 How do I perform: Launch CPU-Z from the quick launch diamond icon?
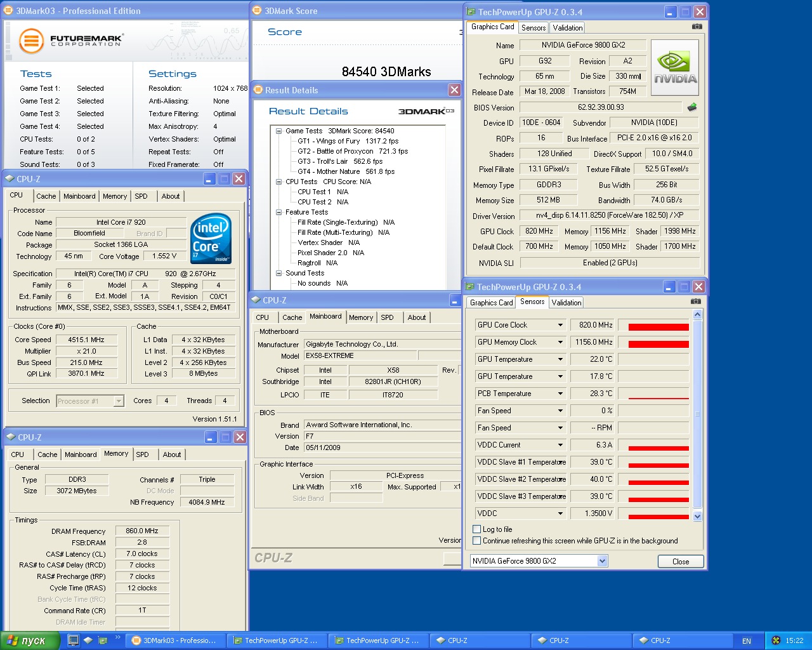[89, 640]
